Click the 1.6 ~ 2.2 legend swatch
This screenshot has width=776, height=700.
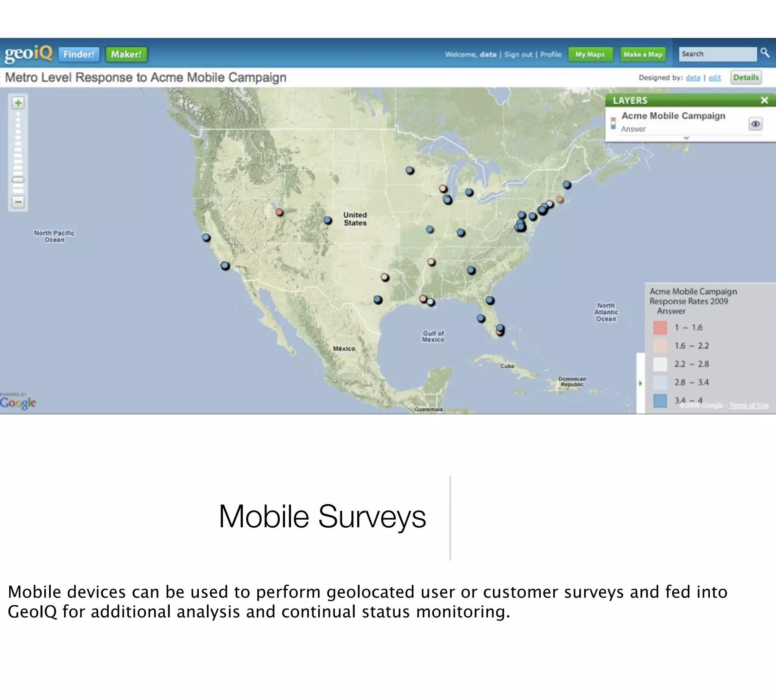pyautogui.click(x=660, y=346)
